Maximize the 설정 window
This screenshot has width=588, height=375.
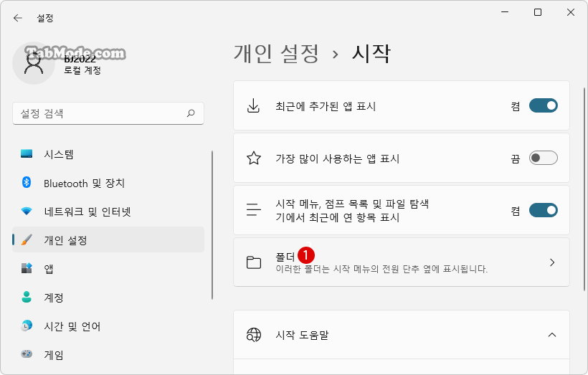coord(538,12)
